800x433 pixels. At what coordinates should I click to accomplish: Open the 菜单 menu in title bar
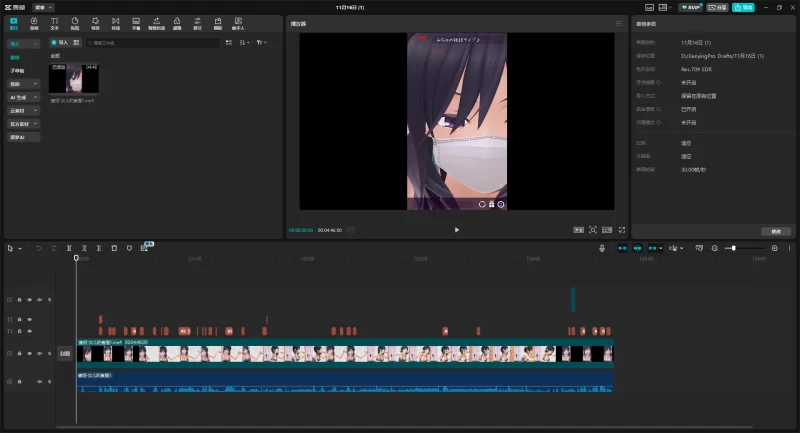click(43, 7)
